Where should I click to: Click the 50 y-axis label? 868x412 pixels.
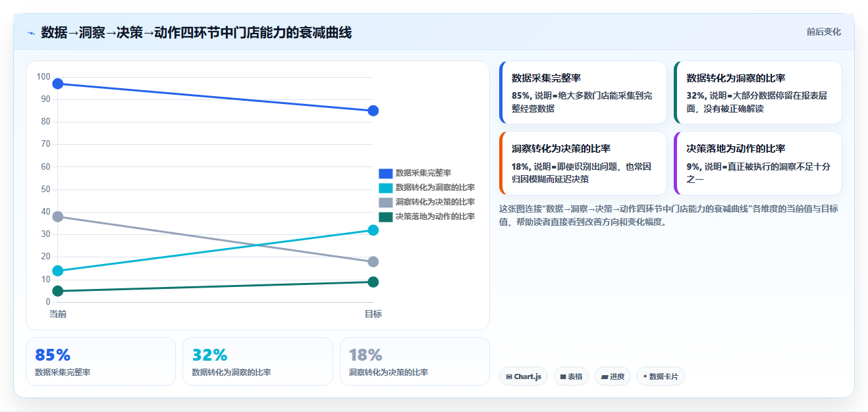pos(45,190)
